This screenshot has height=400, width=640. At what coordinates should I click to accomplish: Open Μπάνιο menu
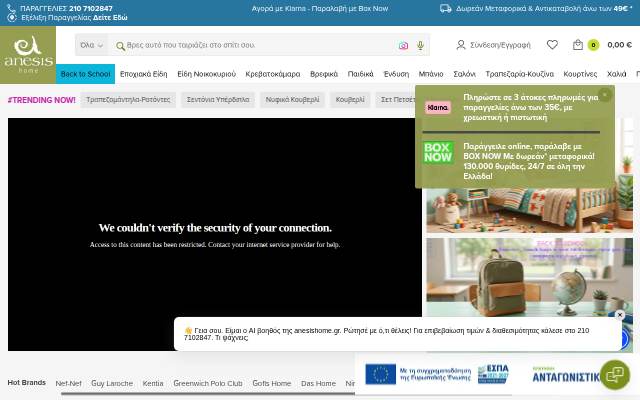click(x=431, y=74)
